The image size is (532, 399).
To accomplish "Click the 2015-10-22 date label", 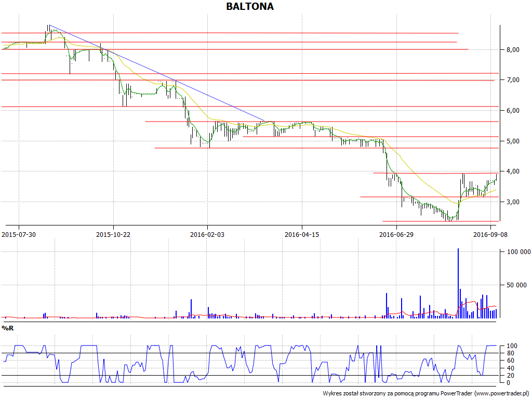I will [113, 234].
